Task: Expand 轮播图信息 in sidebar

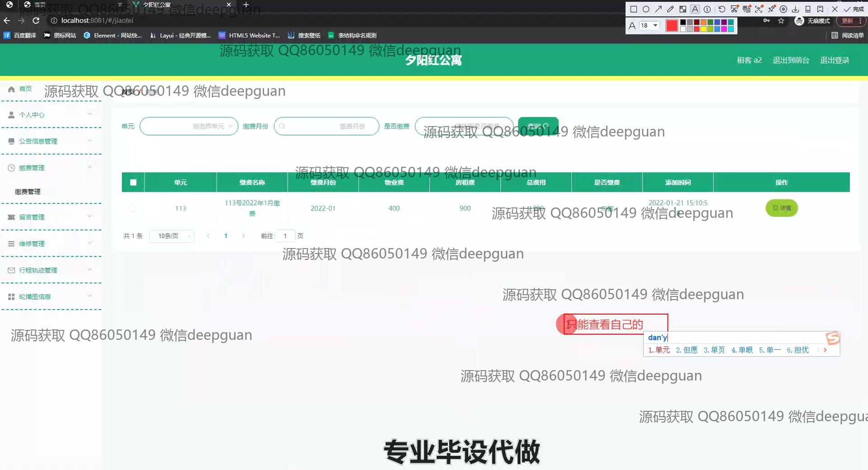Action: pos(51,296)
